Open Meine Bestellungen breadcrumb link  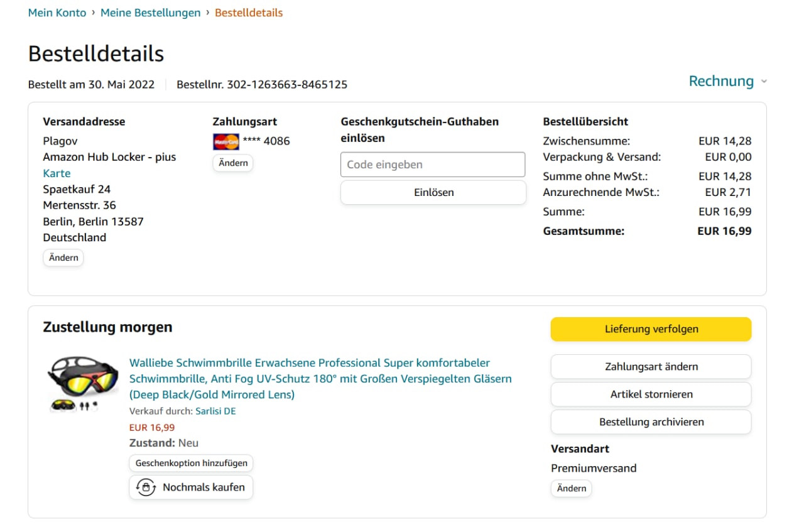point(151,13)
